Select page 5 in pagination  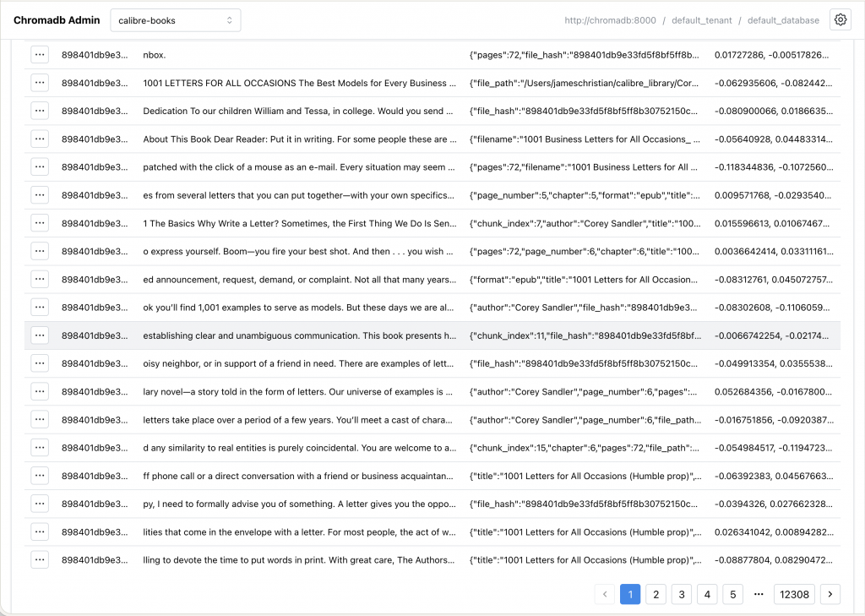732,594
